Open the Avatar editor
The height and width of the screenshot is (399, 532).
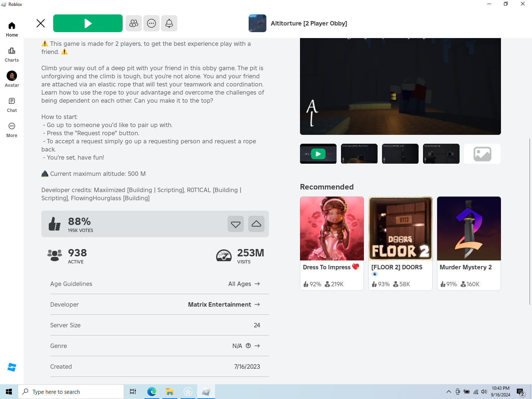tap(12, 79)
